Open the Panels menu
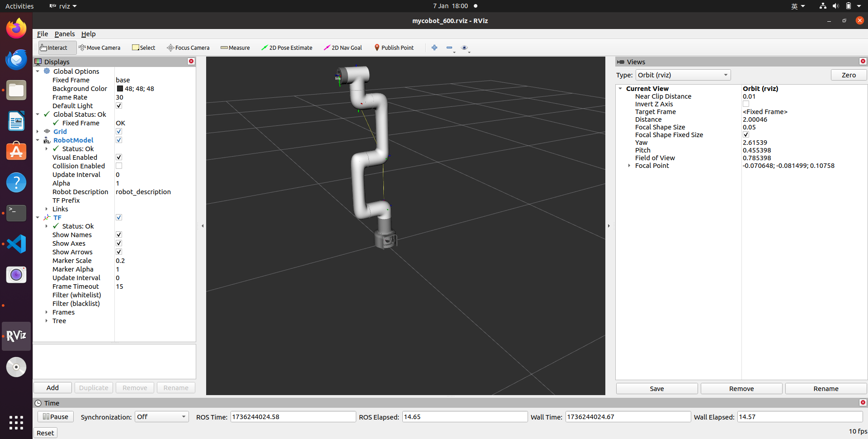This screenshot has height=439, width=868. tap(65, 34)
